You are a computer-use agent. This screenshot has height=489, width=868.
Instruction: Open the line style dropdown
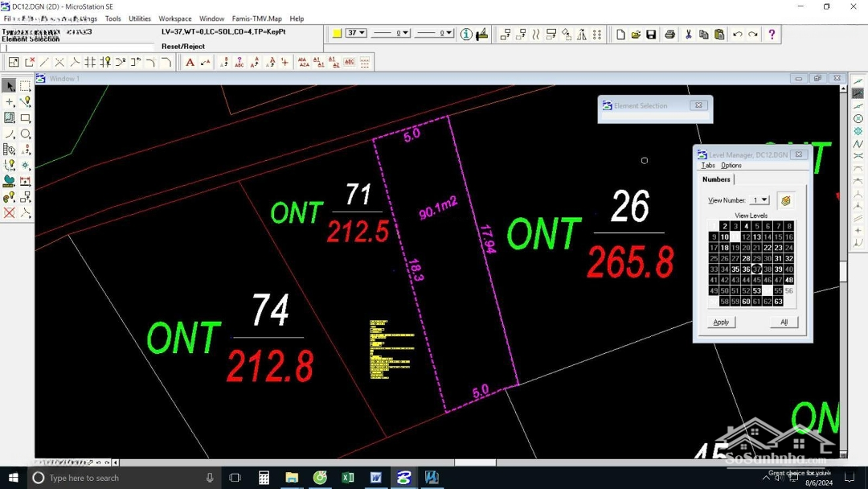(x=405, y=34)
